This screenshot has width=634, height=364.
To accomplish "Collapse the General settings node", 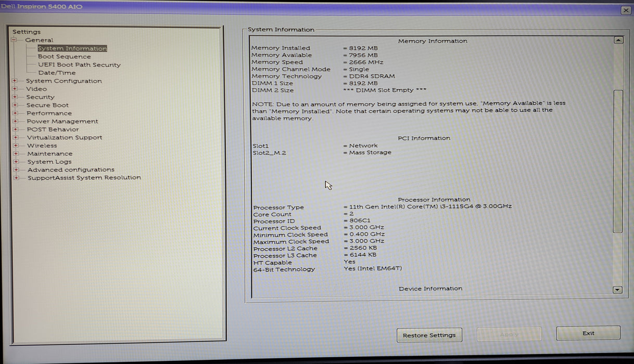I will [x=15, y=40].
